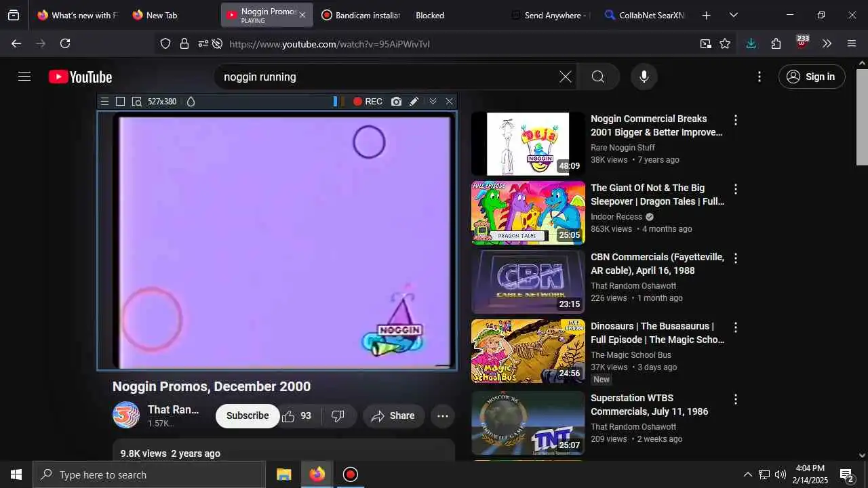Open a new browser tab
Image resolution: width=868 pixels, height=488 pixels.
[x=706, y=15]
